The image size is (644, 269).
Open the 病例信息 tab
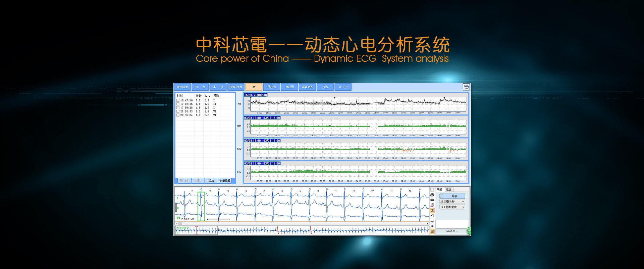[x=182, y=87]
